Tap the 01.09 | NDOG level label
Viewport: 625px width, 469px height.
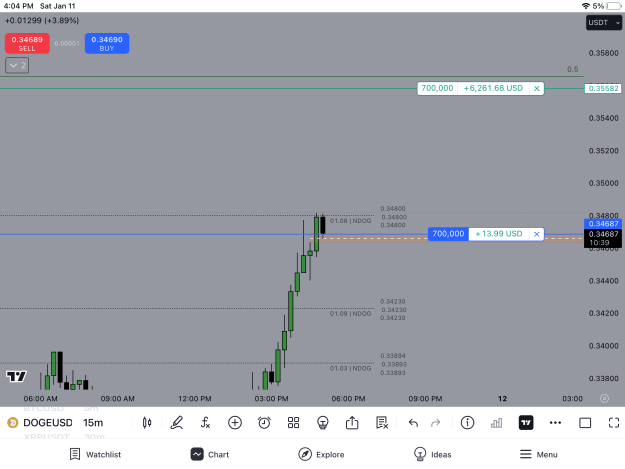point(350,314)
